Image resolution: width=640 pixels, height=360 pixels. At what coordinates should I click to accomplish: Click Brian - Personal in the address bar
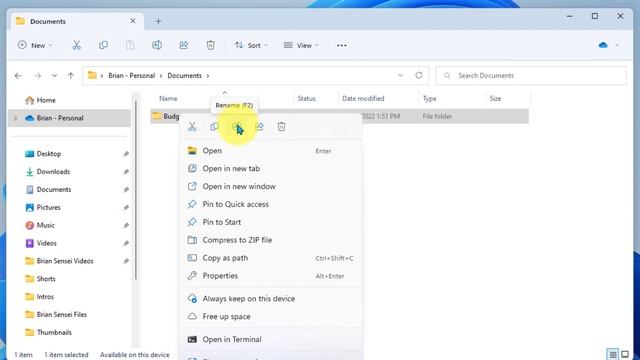tap(131, 76)
